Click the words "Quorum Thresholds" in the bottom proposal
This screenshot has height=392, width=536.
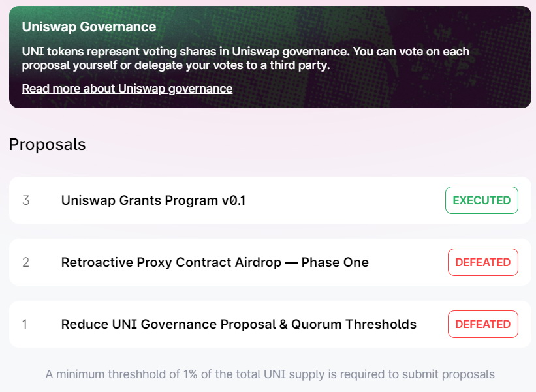(x=354, y=324)
